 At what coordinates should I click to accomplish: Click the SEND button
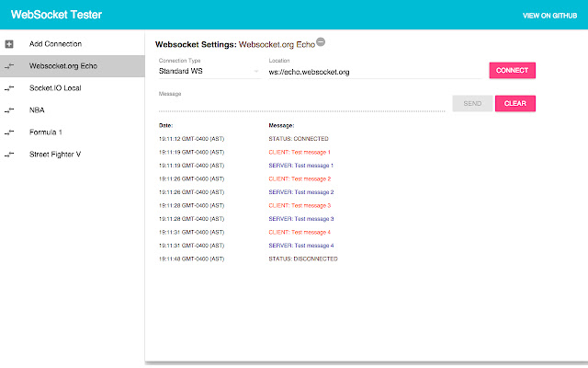pyautogui.click(x=472, y=104)
